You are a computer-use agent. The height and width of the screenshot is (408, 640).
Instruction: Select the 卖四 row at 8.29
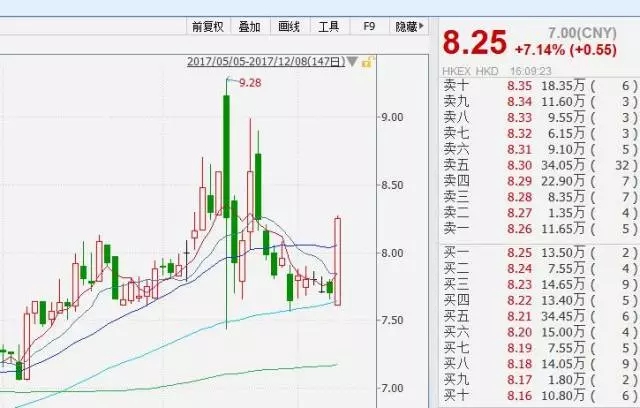click(540, 181)
